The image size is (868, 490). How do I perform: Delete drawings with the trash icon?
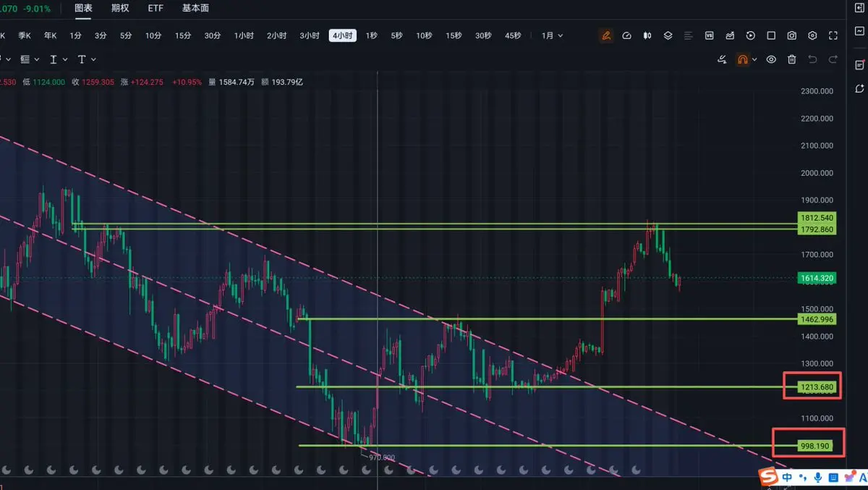[792, 59]
